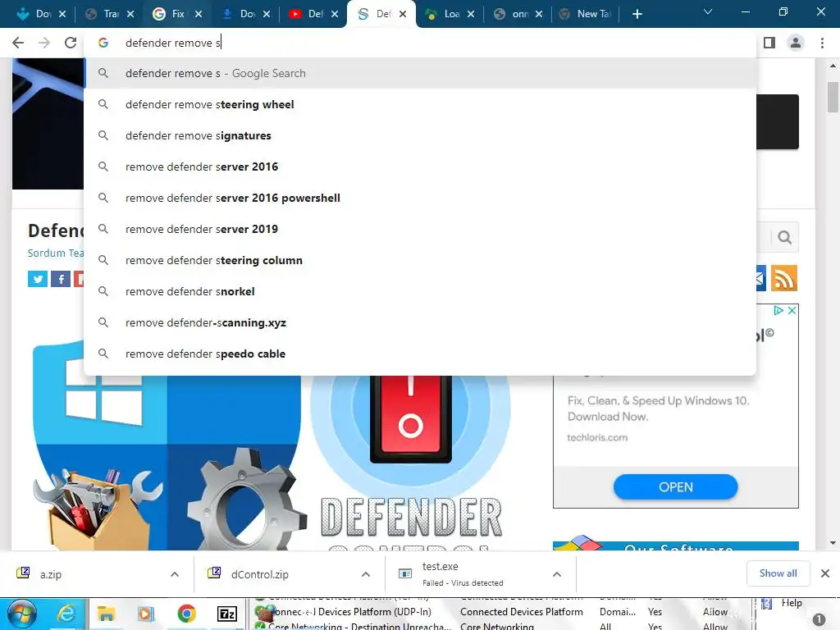Open the AdChoices info icon
Viewport: 840px width, 630px height.
[778, 310]
